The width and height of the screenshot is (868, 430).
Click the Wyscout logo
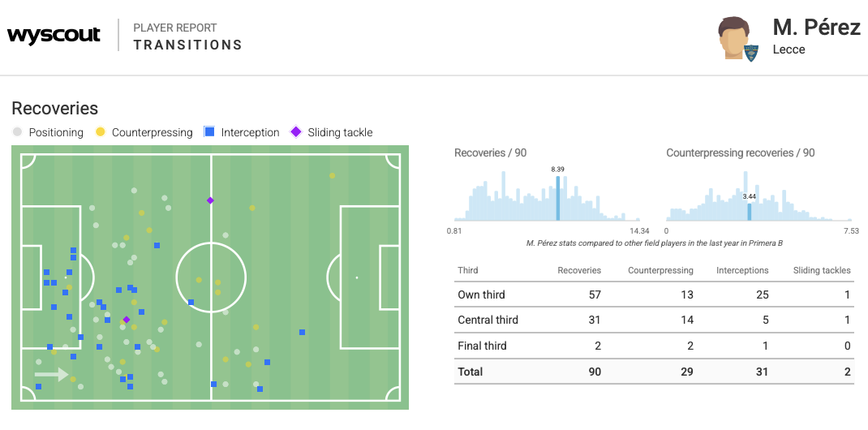(x=54, y=36)
